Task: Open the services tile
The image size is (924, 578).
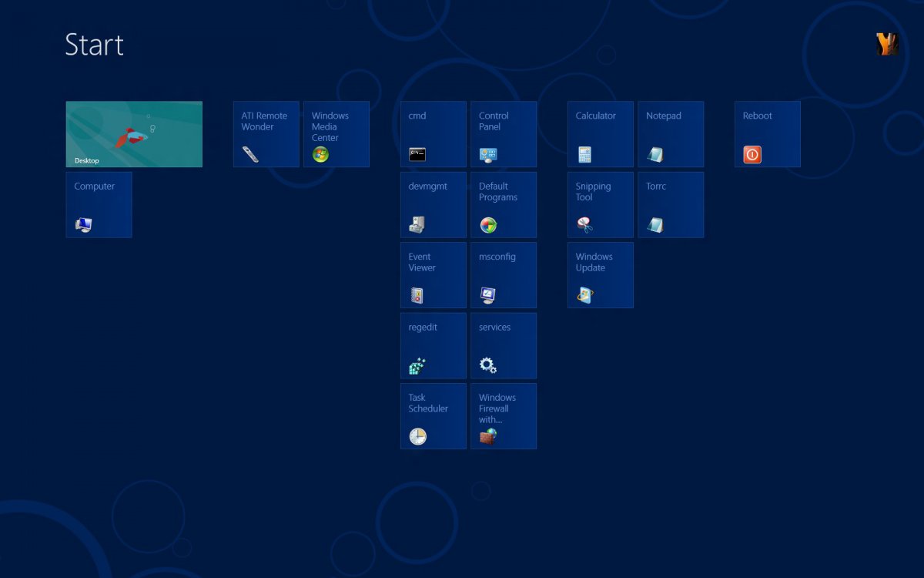Action: 503,345
